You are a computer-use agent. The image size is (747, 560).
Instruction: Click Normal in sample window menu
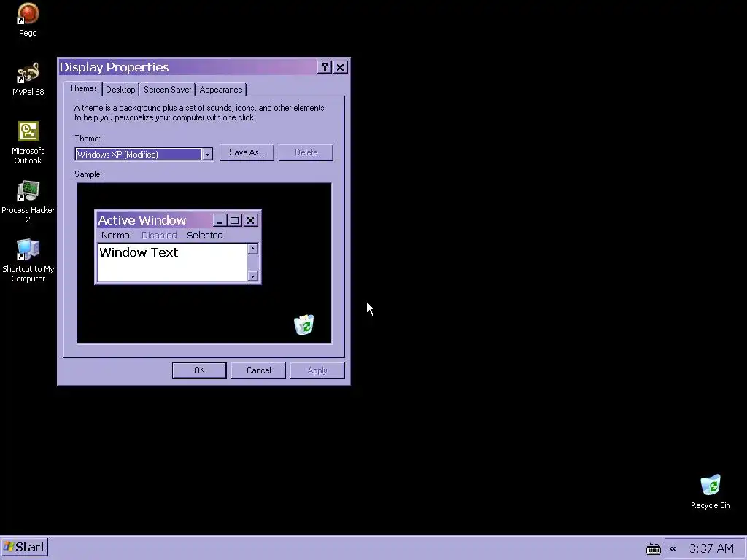116,236
